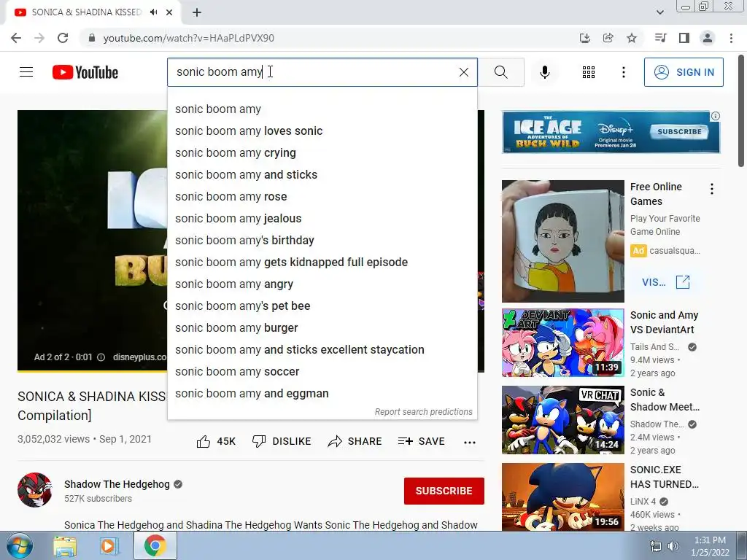Open the Windows Start button
The image size is (747, 560).
20,546
